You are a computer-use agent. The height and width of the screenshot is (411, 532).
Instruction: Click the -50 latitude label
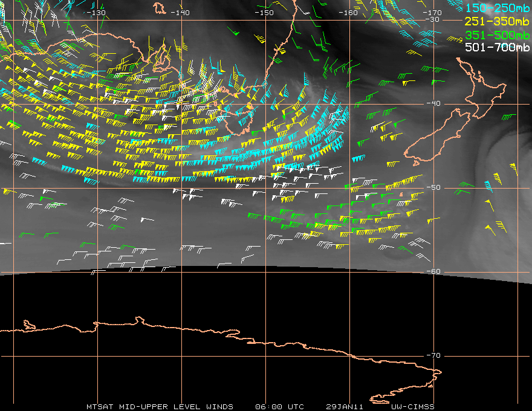(x=433, y=187)
